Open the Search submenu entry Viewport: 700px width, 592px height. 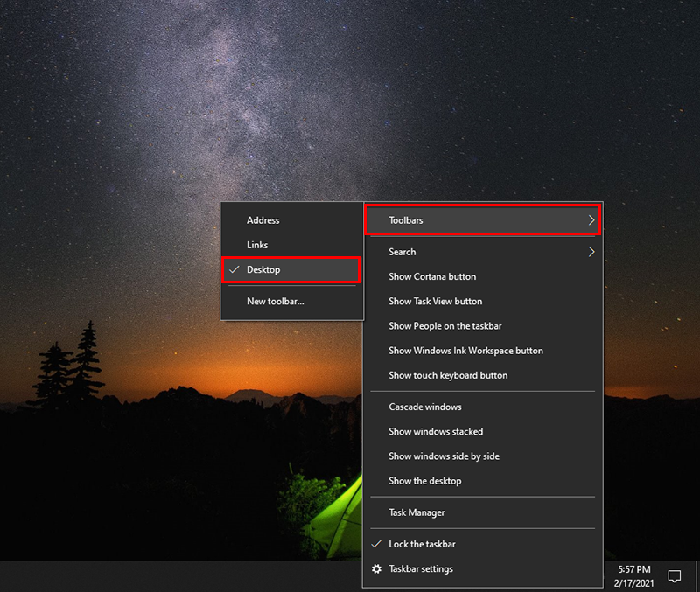point(483,252)
